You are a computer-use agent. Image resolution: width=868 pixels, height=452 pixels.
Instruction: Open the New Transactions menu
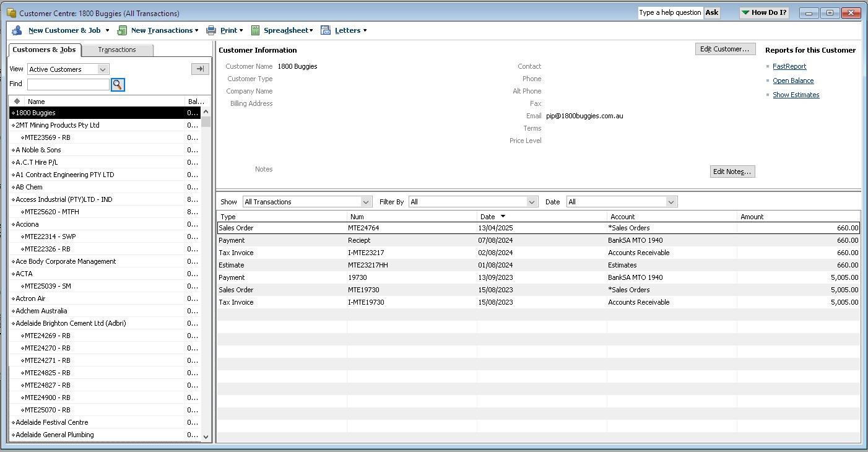click(165, 30)
